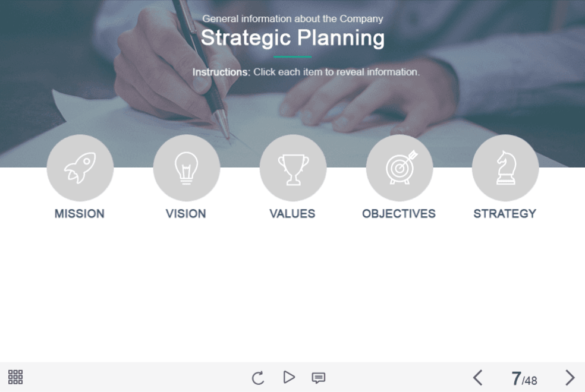585x392 pixels.
Task: Advance to the next slide arrow
Action: [x=570, y=378]
